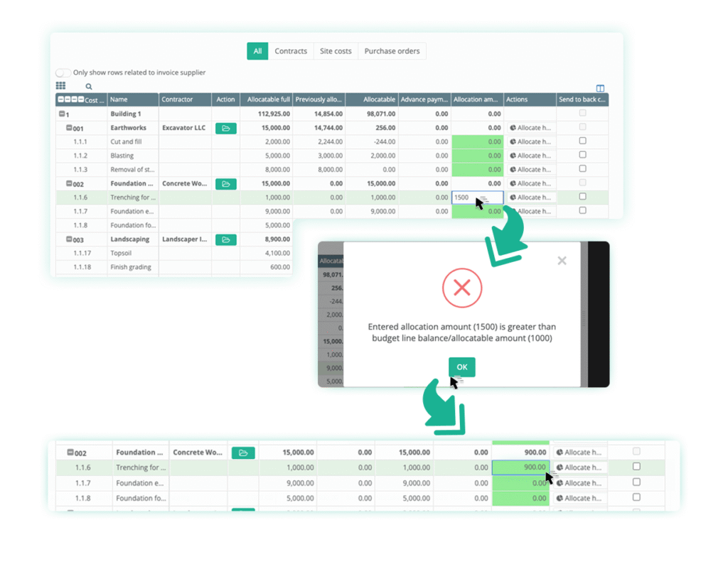Switch to the Contracts tab
This screenshot has height=569, width=728.
tap(291, 51)
